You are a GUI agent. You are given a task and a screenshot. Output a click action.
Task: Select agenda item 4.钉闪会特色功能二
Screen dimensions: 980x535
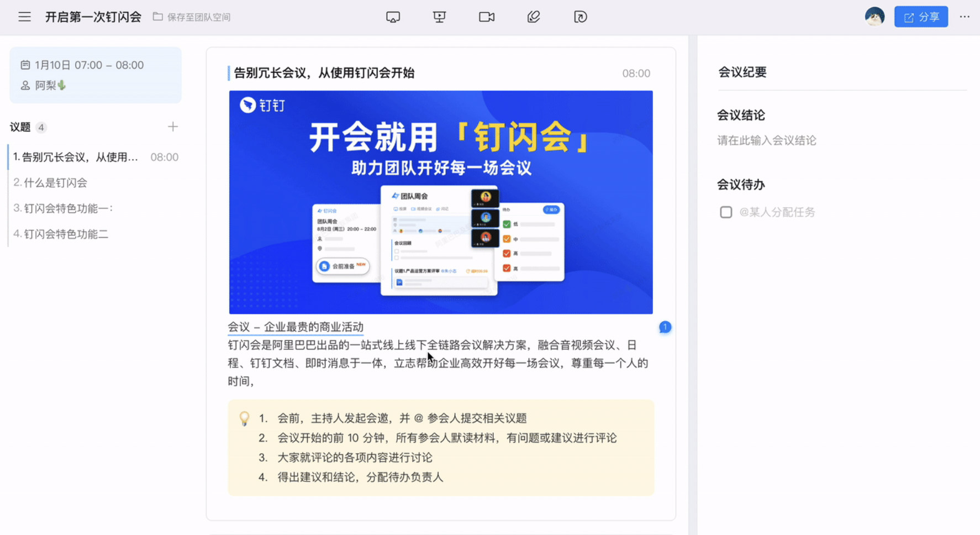95,234
